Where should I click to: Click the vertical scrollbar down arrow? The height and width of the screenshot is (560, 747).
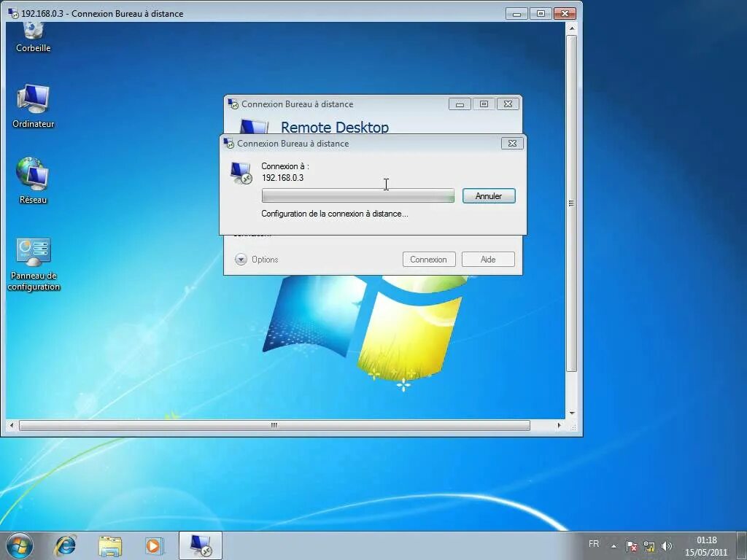572,413
